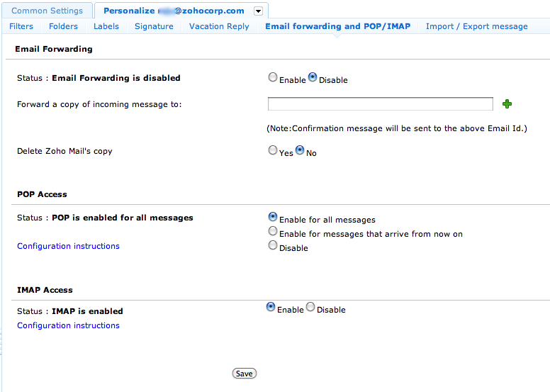
Task: Open the Filters tab
Action: pos(21,26)
